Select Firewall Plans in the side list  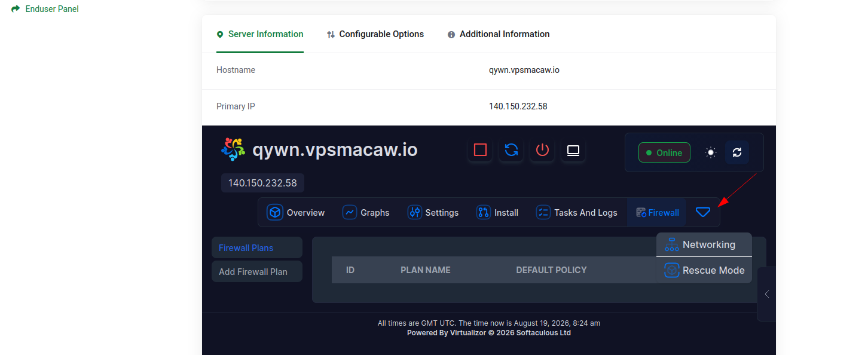(257, 247)
